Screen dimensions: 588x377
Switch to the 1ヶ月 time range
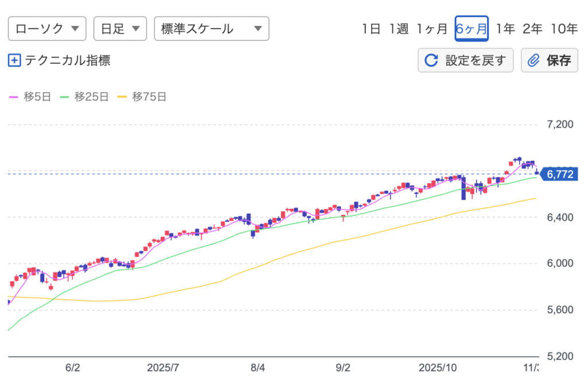[x=432, y=29]
